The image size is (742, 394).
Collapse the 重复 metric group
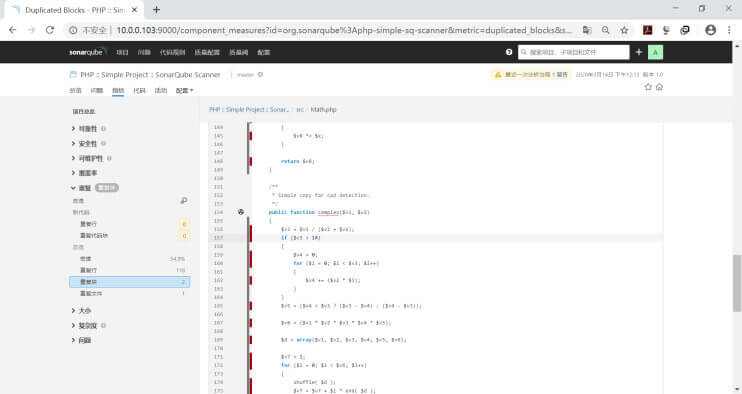(81, 188)
